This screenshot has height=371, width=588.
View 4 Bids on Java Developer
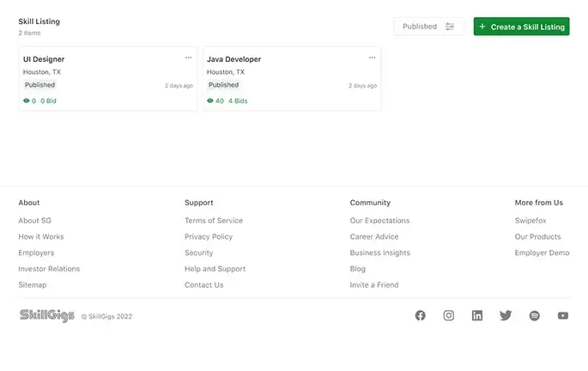coord(238,100)
